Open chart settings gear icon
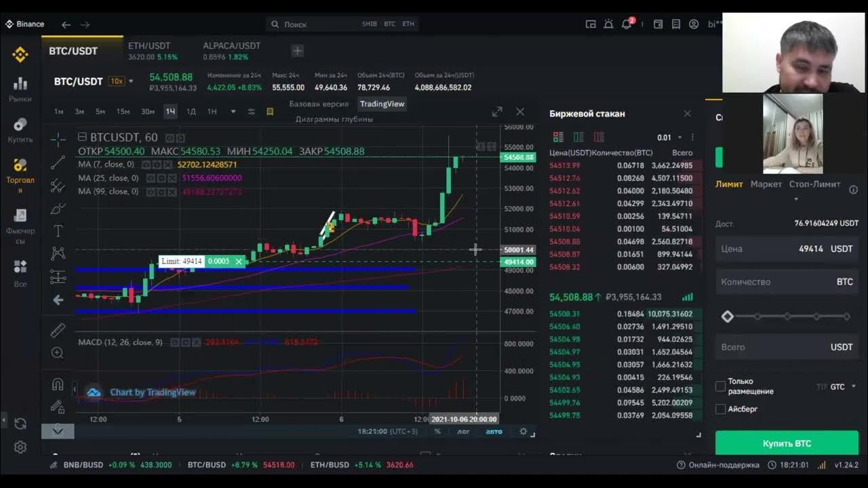The image size is (868, 488). (523, 431)
